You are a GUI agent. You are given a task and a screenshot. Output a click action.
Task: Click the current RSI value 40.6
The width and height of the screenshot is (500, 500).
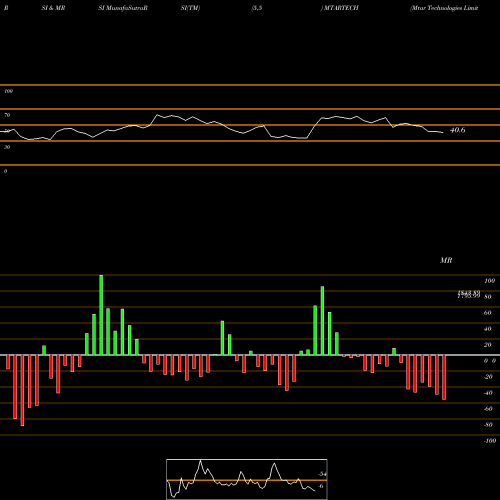tap(458, 130)
